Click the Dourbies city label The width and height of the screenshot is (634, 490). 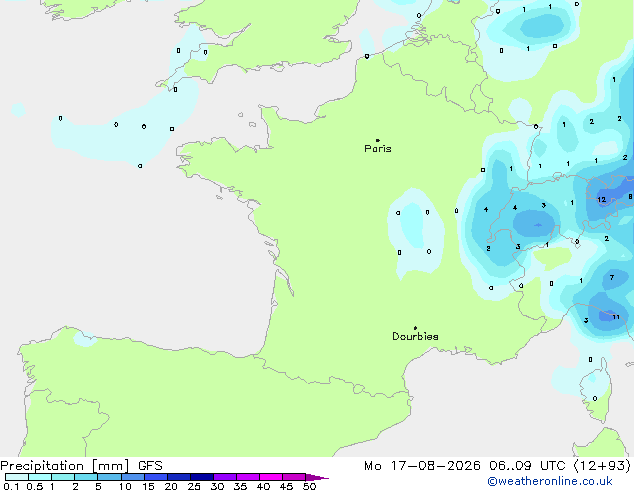pyautogui.click(x=415, y=336)
